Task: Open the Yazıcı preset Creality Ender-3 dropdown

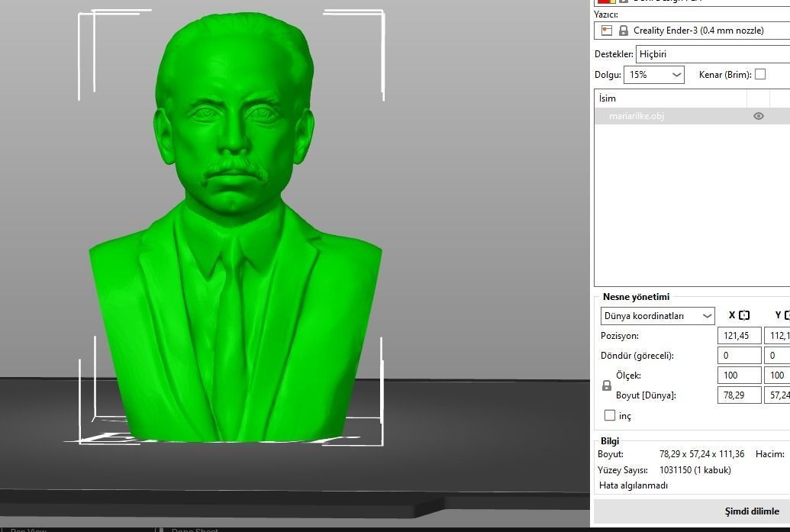Action: click(x=692, y=31)
